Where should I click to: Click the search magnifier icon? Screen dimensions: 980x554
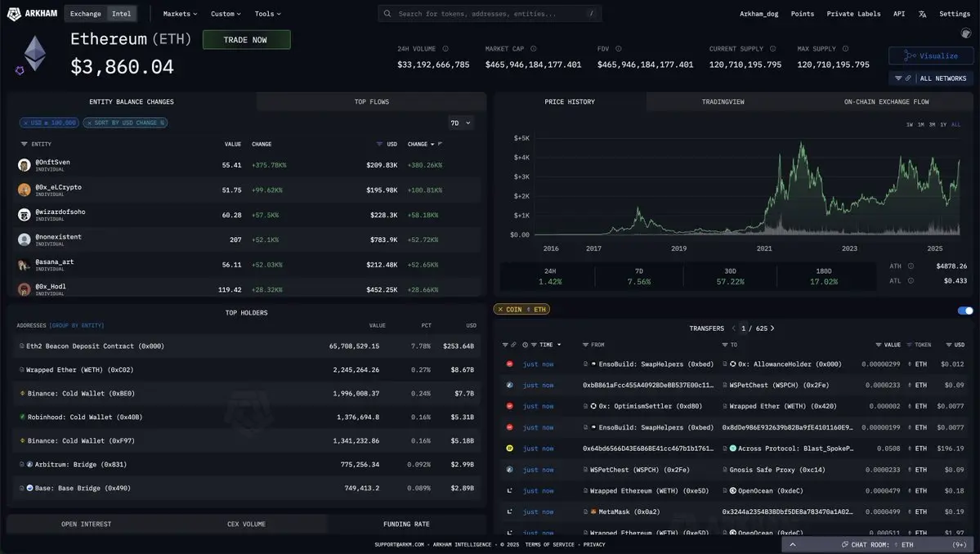coord(387,13)
